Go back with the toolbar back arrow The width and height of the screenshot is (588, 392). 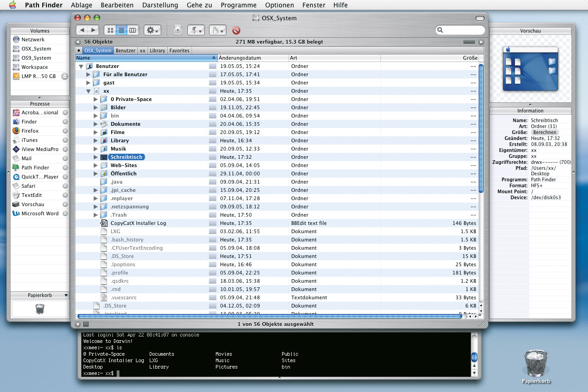[x=82, y=30]
